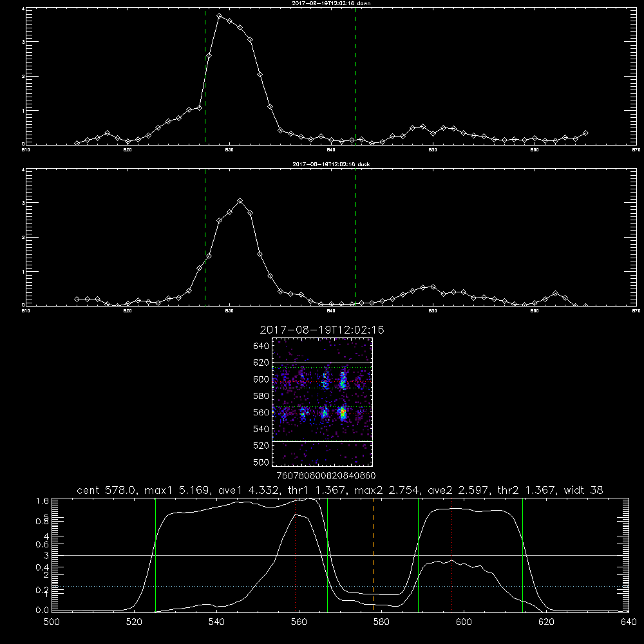Click x-axis label '620' of bottom plot
This screenshot has height=644, width=644.
click(x=546, y=622)
